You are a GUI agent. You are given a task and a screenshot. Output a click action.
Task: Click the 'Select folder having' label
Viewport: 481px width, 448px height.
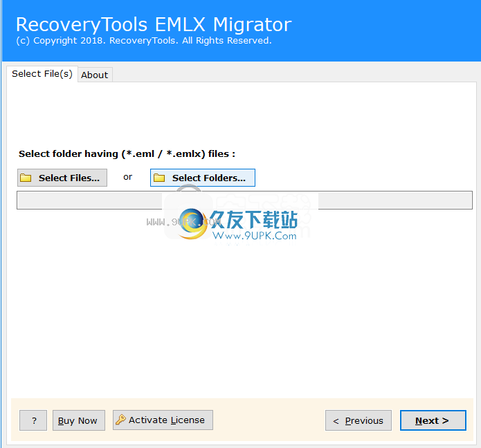click(127, 154)
